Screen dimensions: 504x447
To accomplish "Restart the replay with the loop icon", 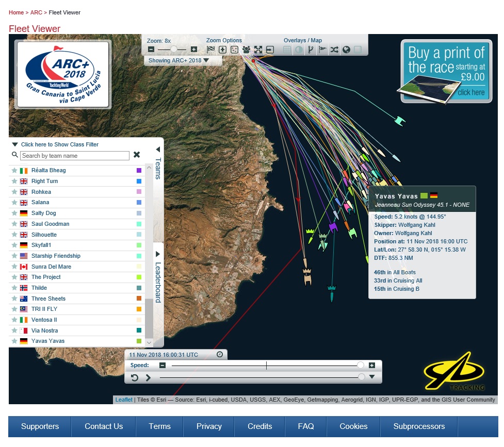I will (135, 377).
